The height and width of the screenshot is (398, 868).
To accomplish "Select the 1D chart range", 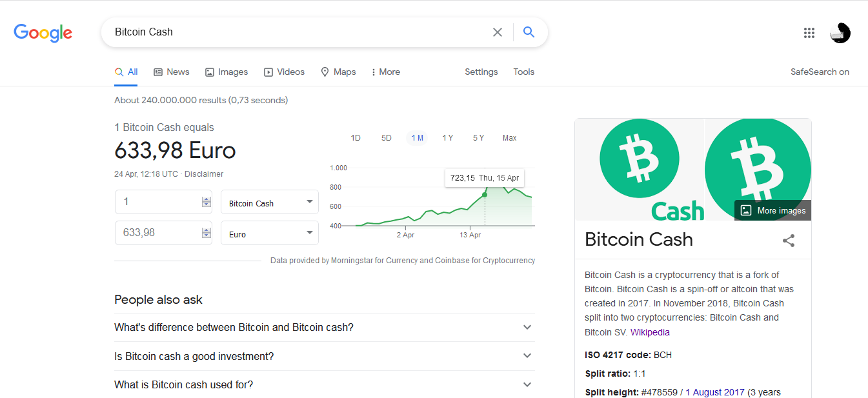I will 356,138.
